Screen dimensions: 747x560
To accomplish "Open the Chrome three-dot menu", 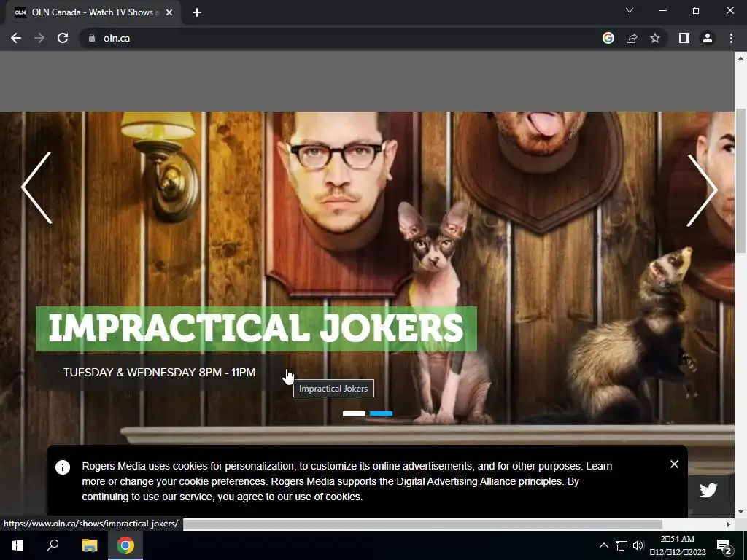I will pos(731,38).
